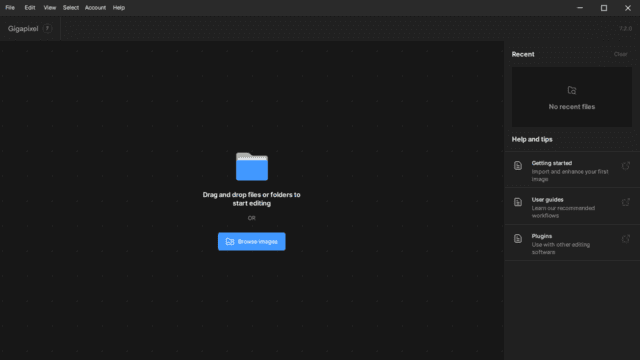Open the Account menu
This screenshot has height=360, width=640.
click(x=95, y=8)
